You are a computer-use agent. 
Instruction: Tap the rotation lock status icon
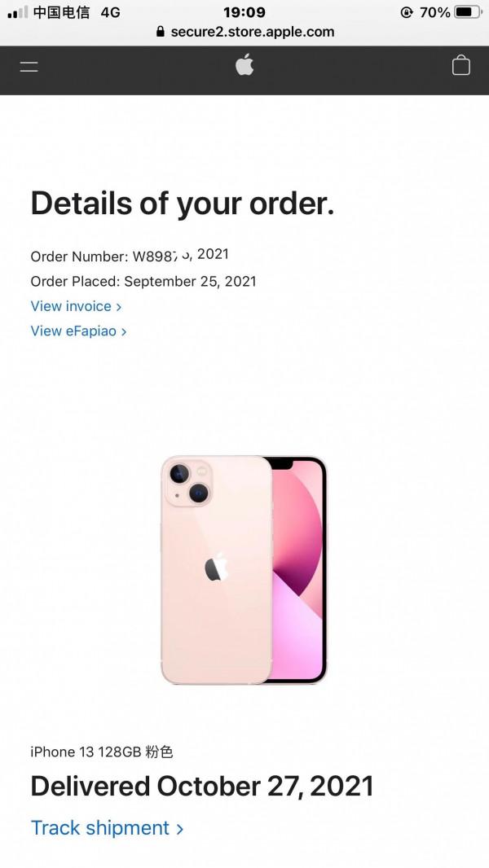point(407,12)
